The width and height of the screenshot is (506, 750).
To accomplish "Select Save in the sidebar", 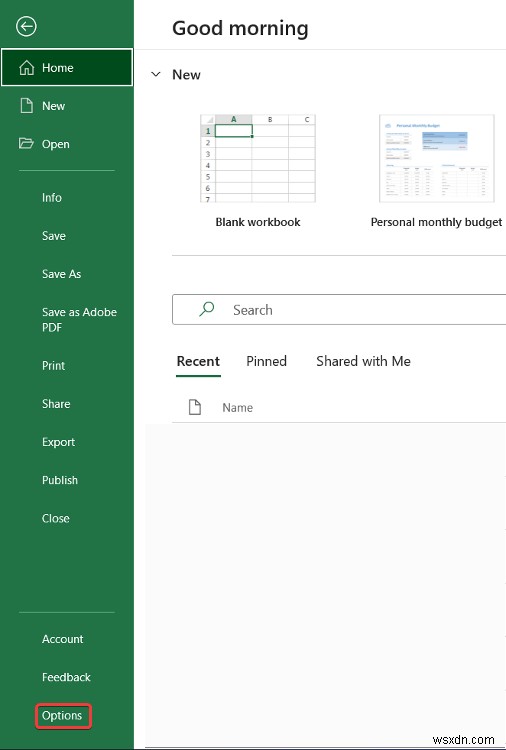I will point(54,236).
